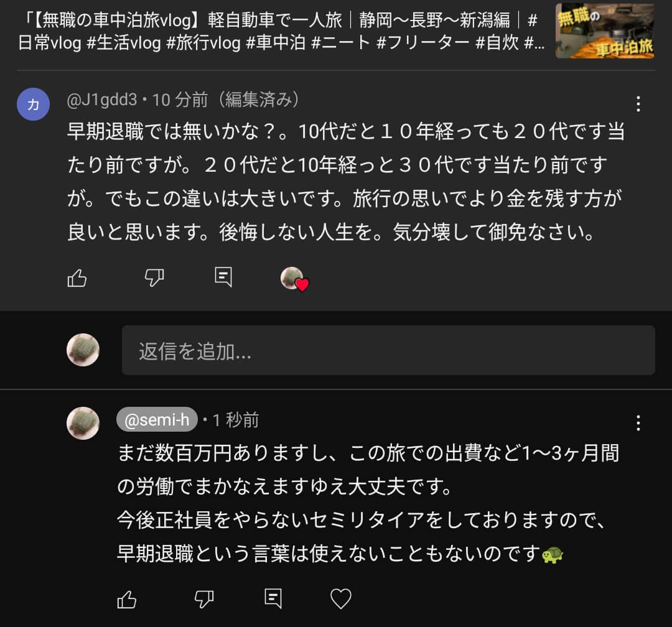Screen dimensions: 672x627
Task: Open turtle avatar next to @semi-h reply
Action: pos(83,423)
